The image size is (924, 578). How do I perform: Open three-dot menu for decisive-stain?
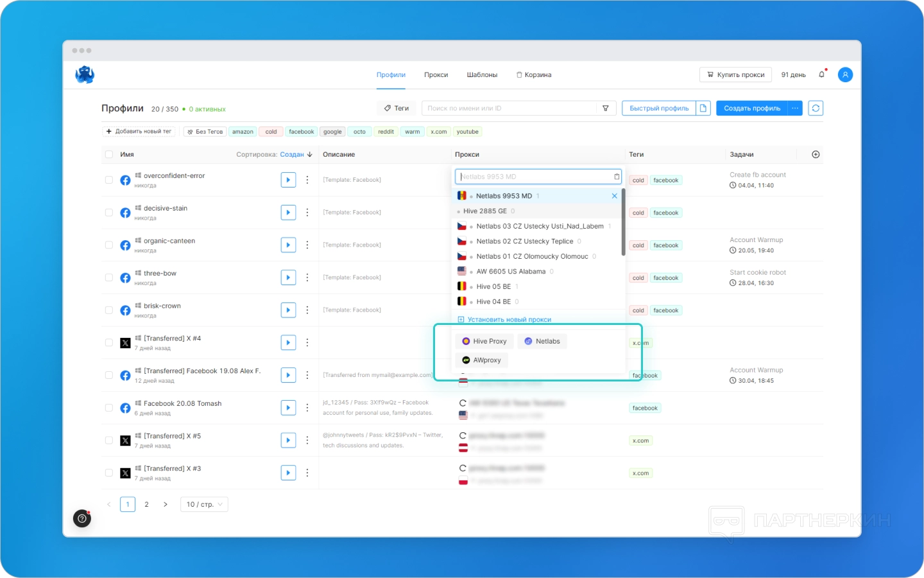307,213
